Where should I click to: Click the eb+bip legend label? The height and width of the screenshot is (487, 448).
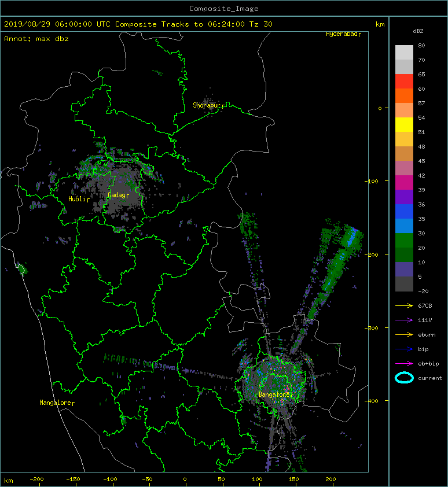(x=428, y=364)
